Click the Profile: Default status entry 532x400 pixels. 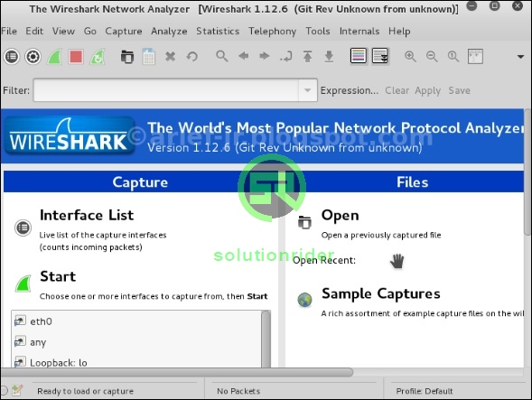click(425, 391)
